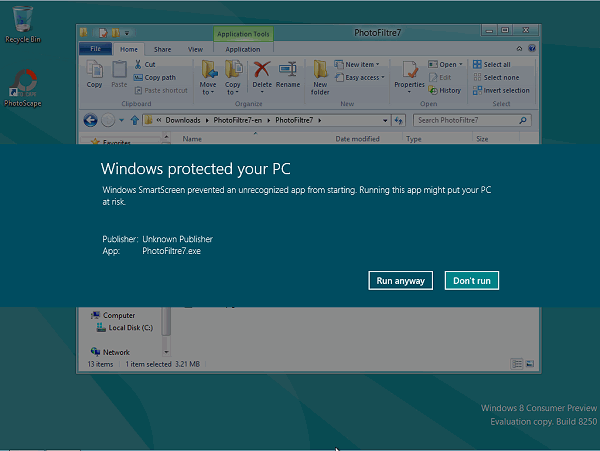The height and width of the screenshot is (451, 600).
Task: Select Local Disk (C:) in navigation pane
Action: point(125,327)
